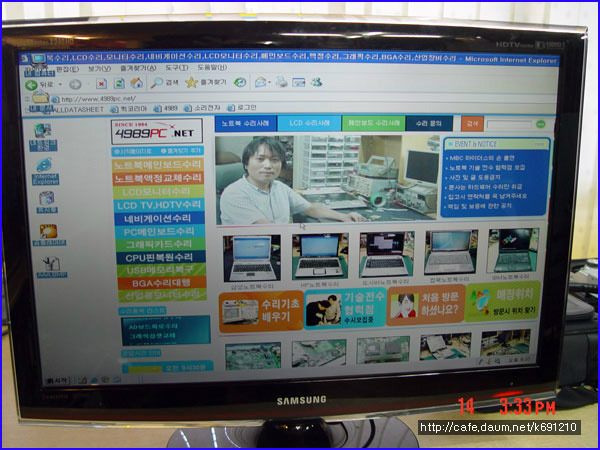Open the 도움말(H) menu
The height and width of the screenshot is (450, 600).
212,68
